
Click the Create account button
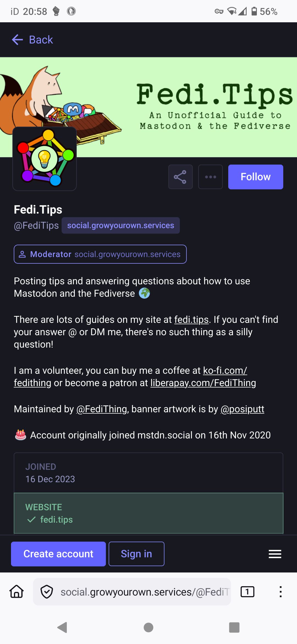pos(58,554)
